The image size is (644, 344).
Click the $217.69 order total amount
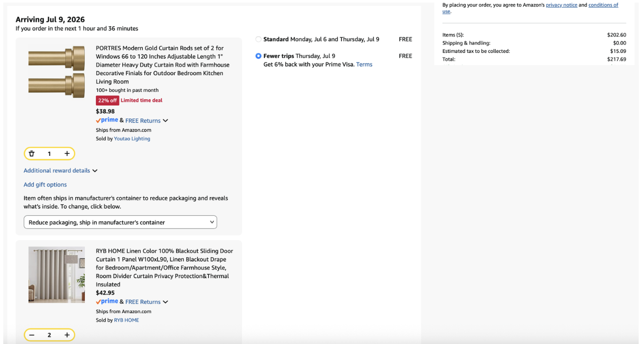[616, 59]
